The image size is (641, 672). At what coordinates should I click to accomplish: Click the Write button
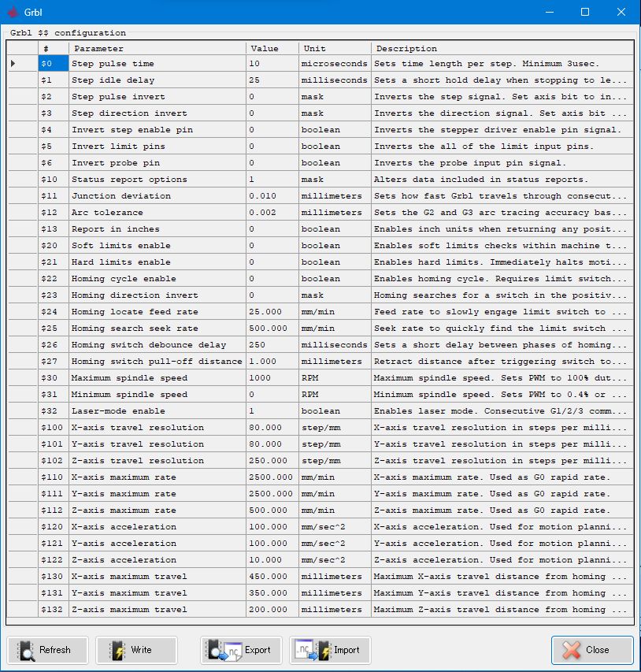(136, 650)
